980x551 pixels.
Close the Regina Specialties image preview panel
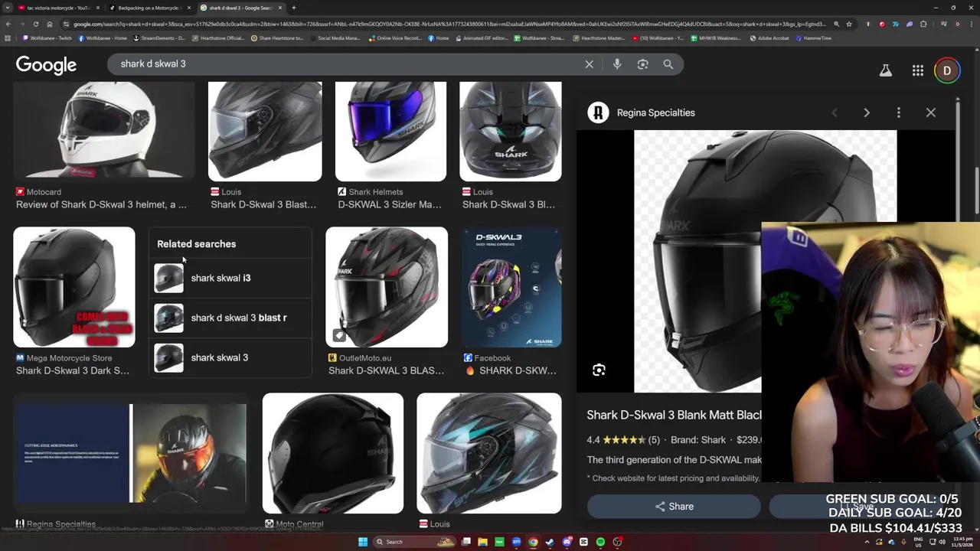930,112
